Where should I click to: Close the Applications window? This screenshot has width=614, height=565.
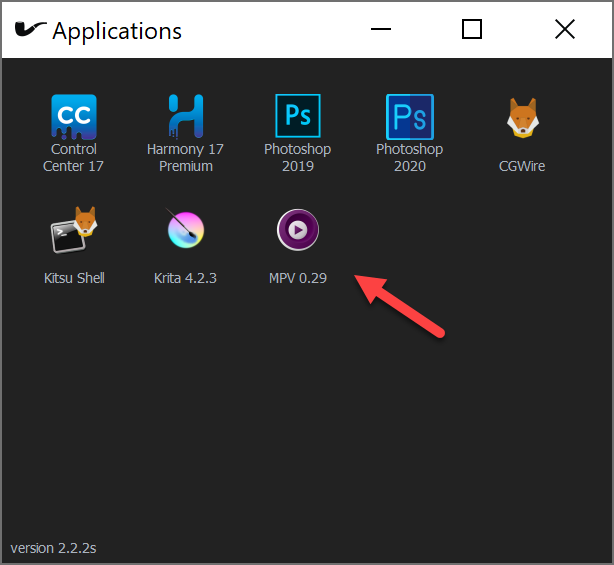click(x=565, y=29)
